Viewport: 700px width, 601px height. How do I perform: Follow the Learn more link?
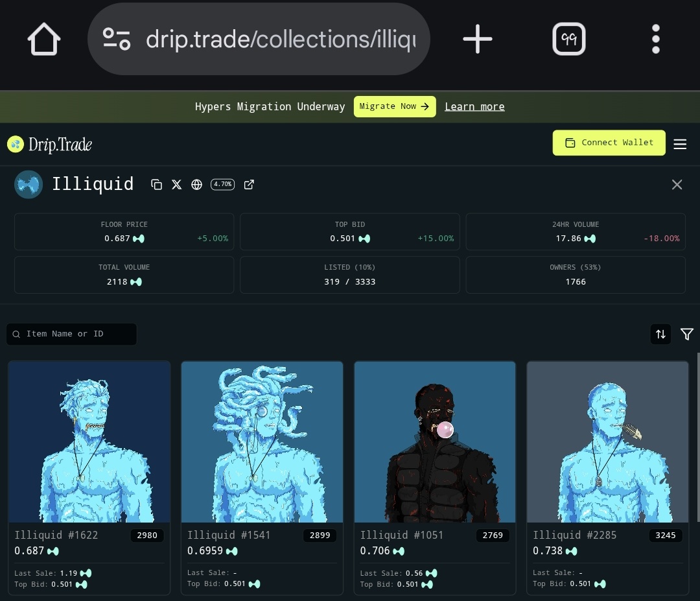[x=474, y=107]
